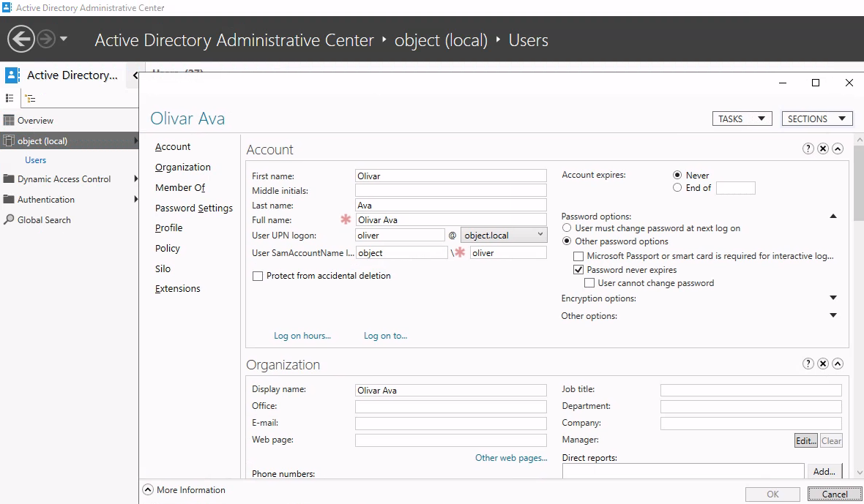864x504 pixels.
Task: Click the Display name field
Action: (x=451, y=390)
